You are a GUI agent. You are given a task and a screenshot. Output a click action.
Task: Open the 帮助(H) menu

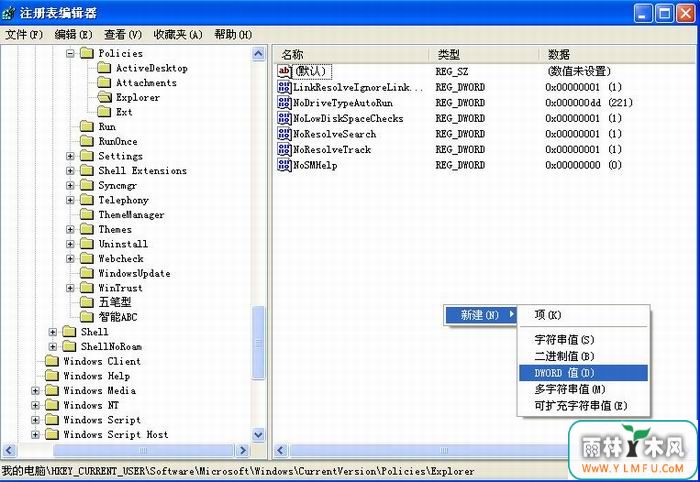(x=233, y=34)
